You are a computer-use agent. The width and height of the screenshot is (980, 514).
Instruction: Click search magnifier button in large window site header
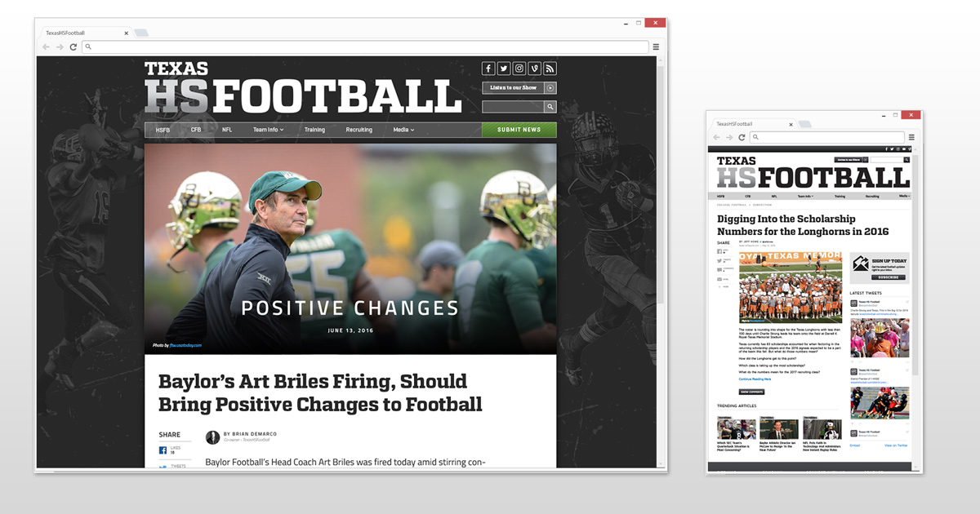(551, 107)
